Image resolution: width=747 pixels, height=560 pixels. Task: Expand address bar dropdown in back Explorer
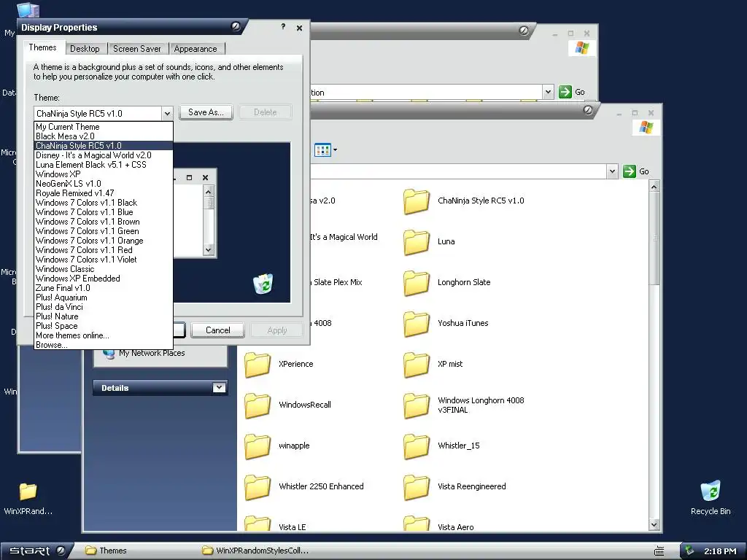click(548, 92)
